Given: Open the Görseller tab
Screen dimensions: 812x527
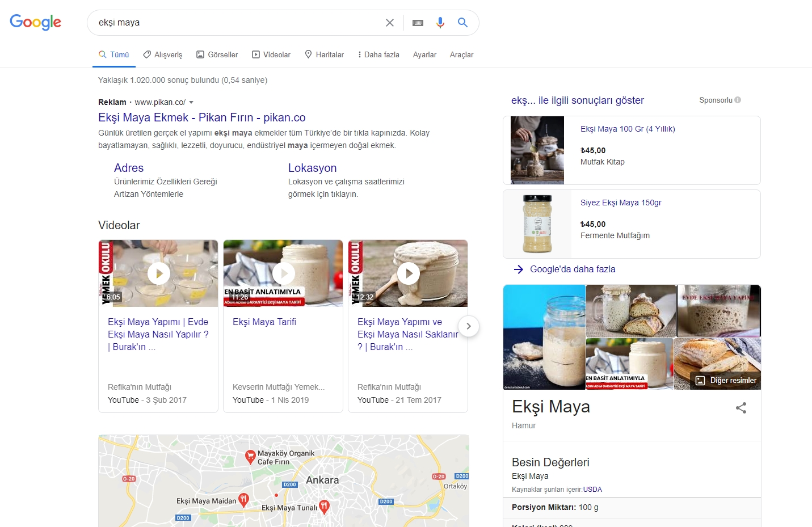Looking at the screenshot, I should point(217,54).
